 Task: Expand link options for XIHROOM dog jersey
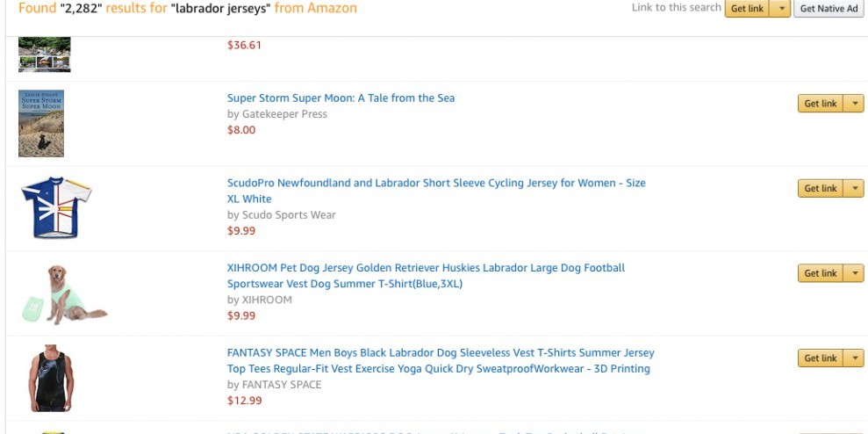pyautogui.click(x=856, y=273)
